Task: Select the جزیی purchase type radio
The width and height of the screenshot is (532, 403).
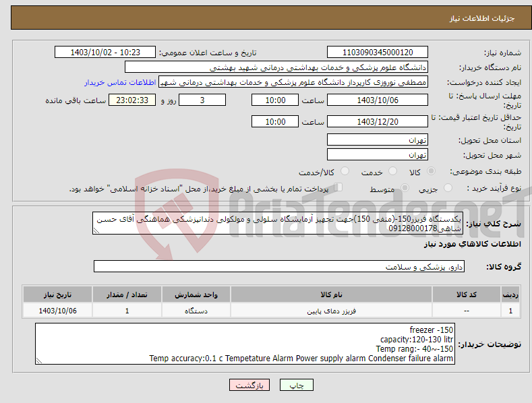Action: 448,188
